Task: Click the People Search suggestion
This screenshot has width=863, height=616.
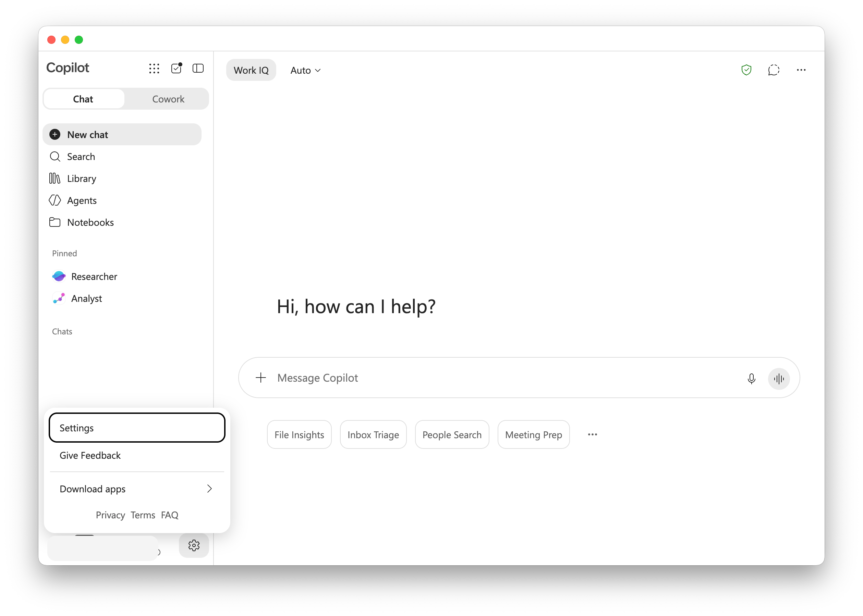Action: [452, 435]
